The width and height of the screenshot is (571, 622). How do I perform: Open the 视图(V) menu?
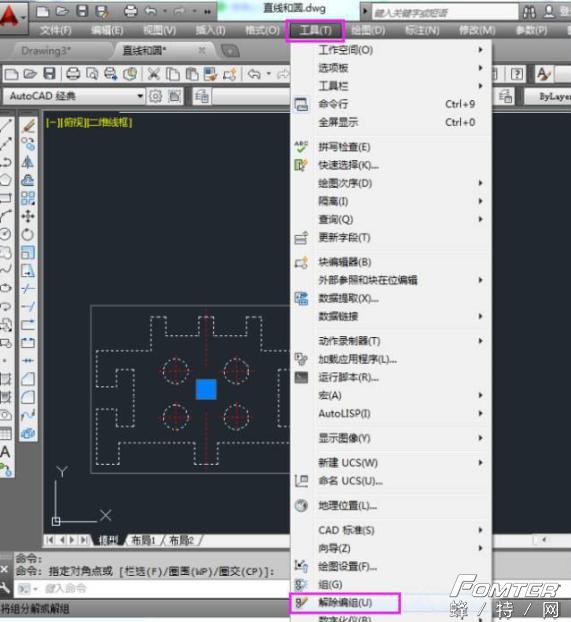pyautogui.click(x=159, y=30)
